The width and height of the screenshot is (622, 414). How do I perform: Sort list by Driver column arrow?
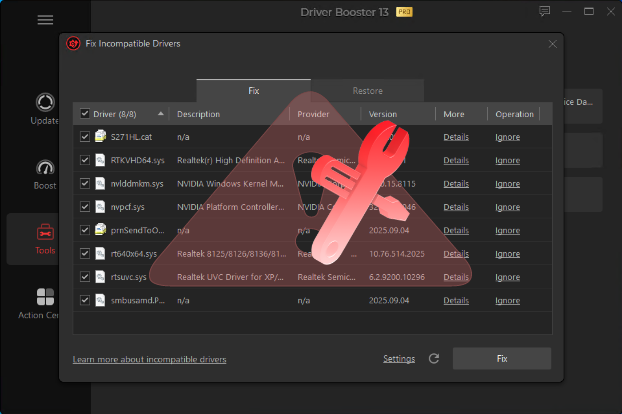pos(161,114)
